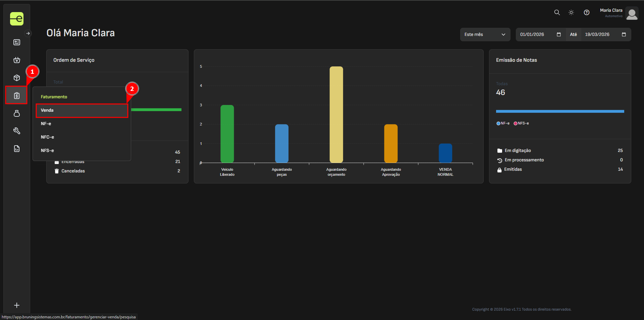Click the end date field 19/03/2026
This screenshot has width=644, height=320.
click(597, 35)
